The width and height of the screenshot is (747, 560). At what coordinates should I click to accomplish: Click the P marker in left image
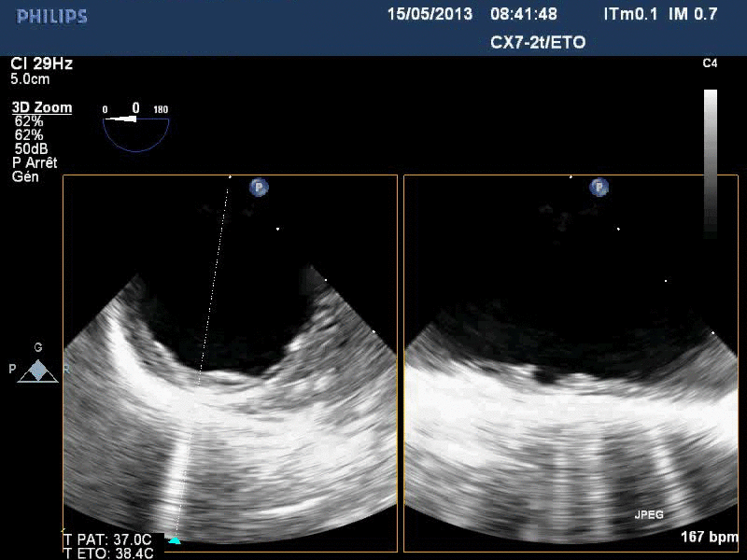click(259, 188)
